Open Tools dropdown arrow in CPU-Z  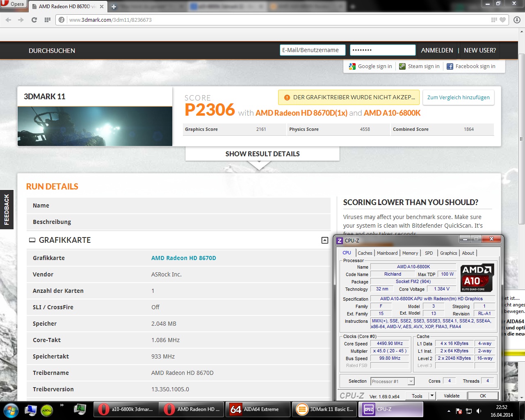(432, 396)
